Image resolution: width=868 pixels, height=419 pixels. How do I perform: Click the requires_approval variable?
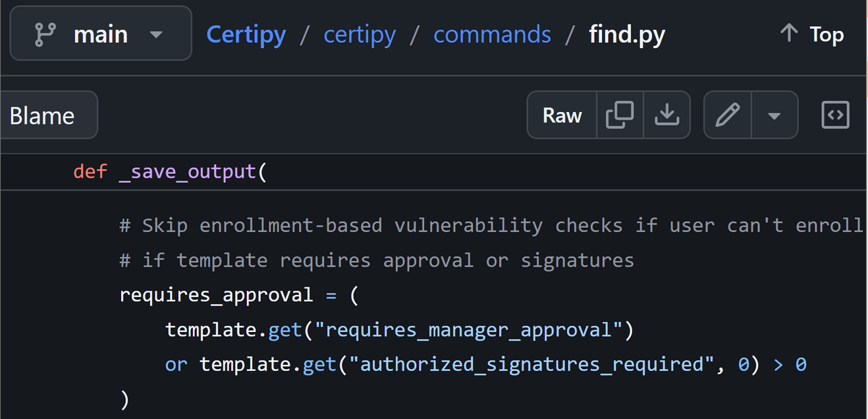pyautogui.click(x=216, y=294)
